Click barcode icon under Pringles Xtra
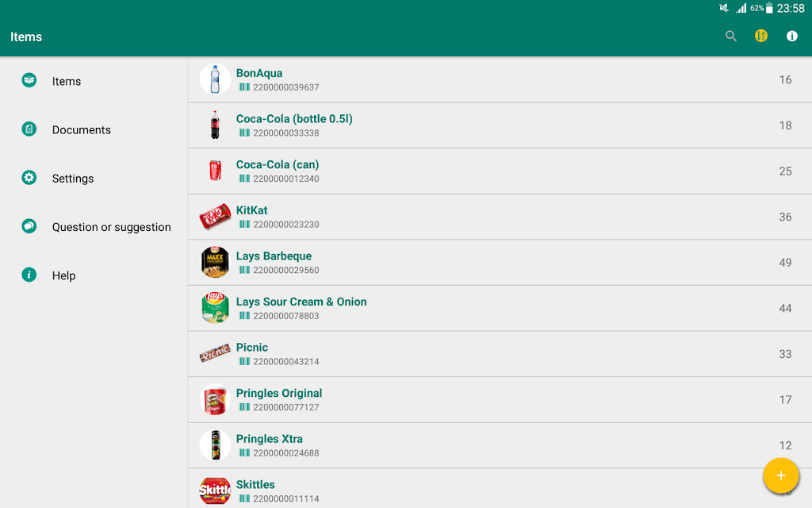 pyautogui.click(x=244, y=452)
